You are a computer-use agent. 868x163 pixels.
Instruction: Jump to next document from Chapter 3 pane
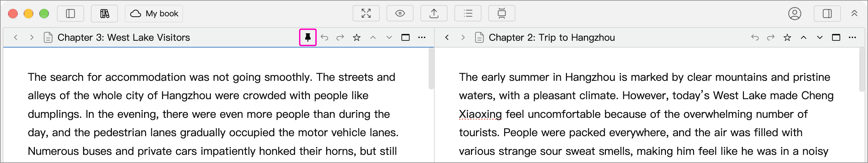pyautogui.click(x=389, y=37)
